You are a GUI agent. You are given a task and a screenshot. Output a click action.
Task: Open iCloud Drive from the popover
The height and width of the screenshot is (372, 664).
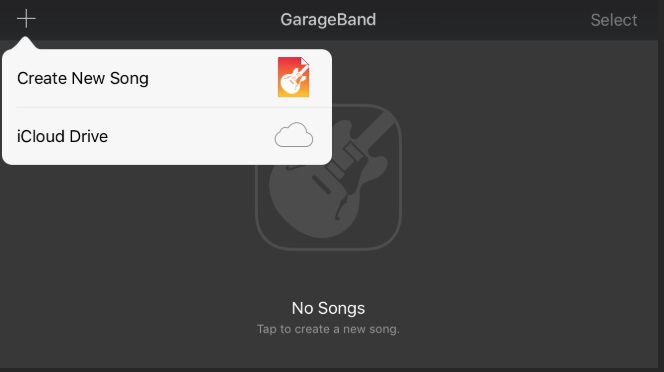click(x=167, y=136)
